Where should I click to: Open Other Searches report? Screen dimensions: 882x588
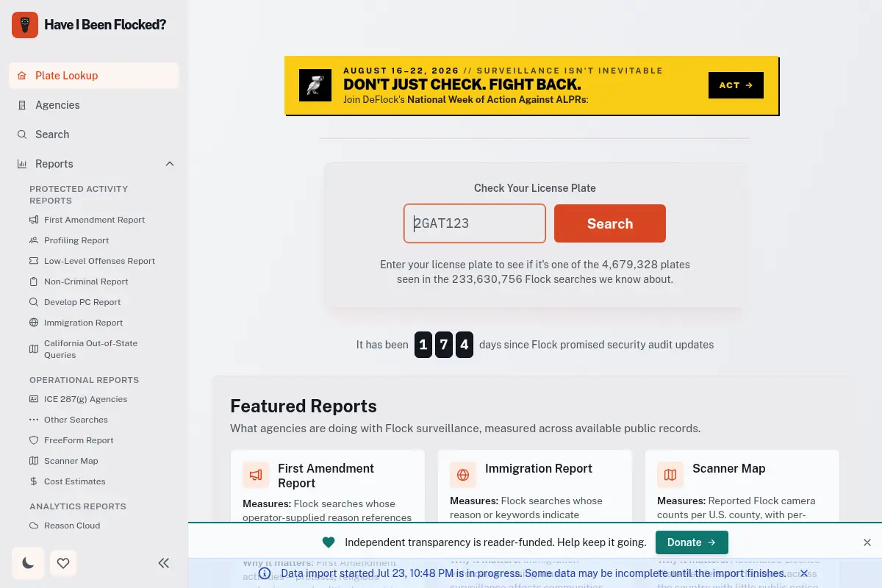point(76,420)
